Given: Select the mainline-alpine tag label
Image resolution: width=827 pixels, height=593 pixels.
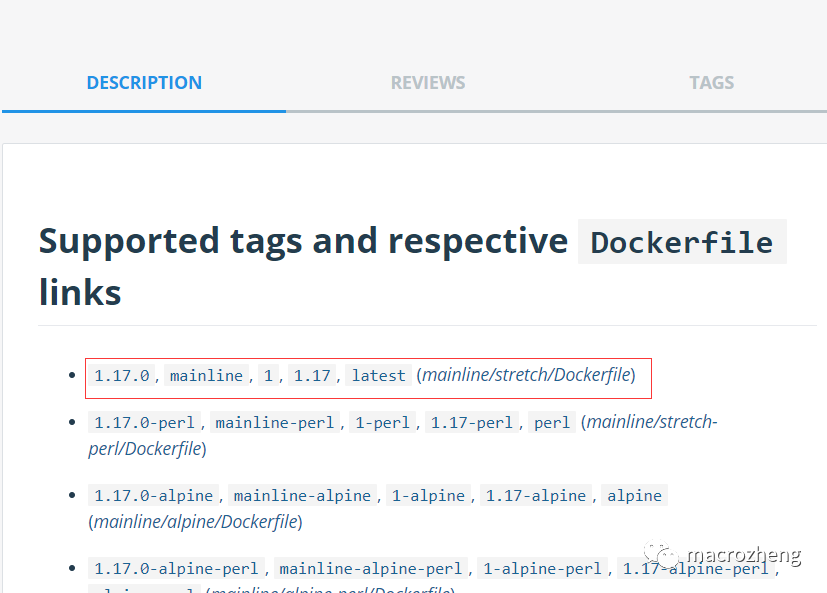Looking at the screenshot, I should 303,496.
